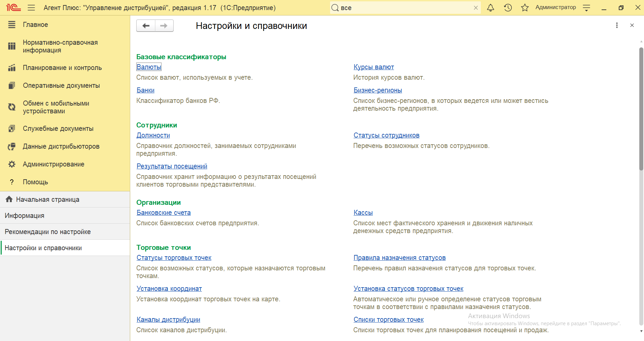The height and width of the screenshot is (341, 644).
Task: Open favorites star icon
Action: pos(525,8)
